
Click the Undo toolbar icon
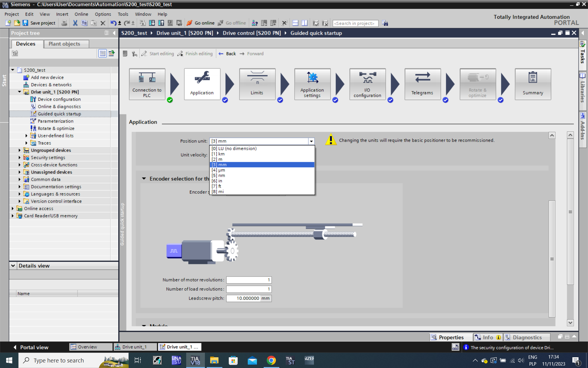[113, 23]
